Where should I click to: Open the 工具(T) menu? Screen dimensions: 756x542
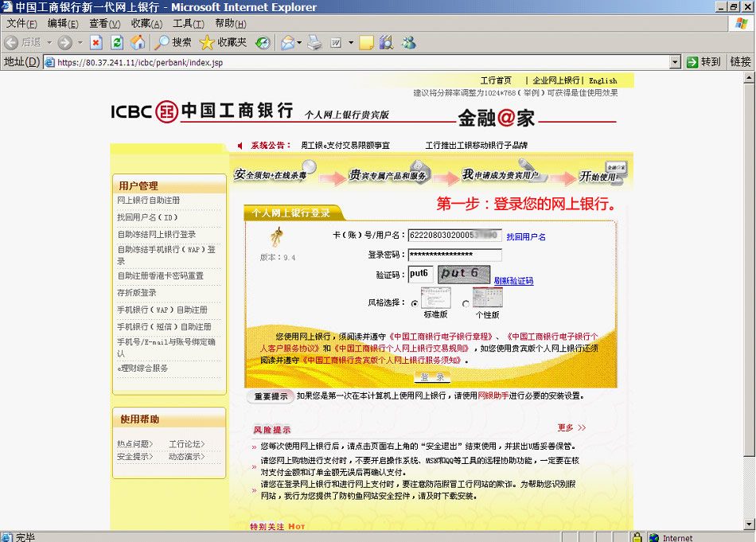point(189,23)
